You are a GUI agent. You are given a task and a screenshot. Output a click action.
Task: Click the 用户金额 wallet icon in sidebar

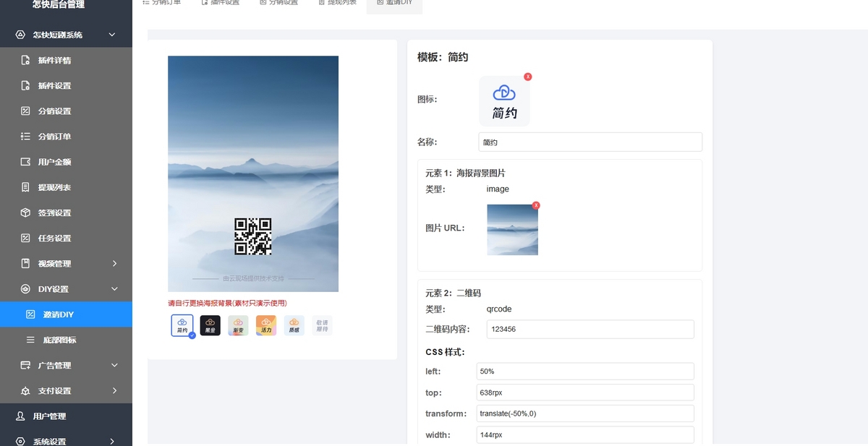tap(25, 162)
